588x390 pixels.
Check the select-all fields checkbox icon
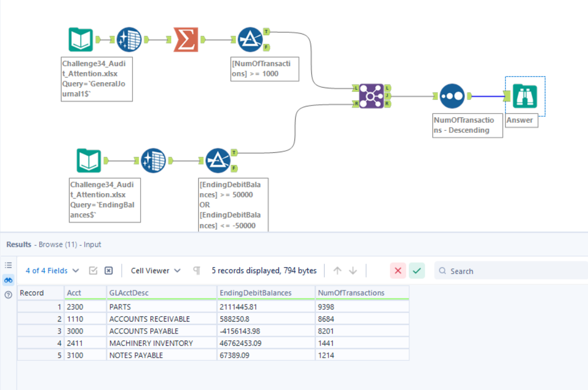click(93, 271)
